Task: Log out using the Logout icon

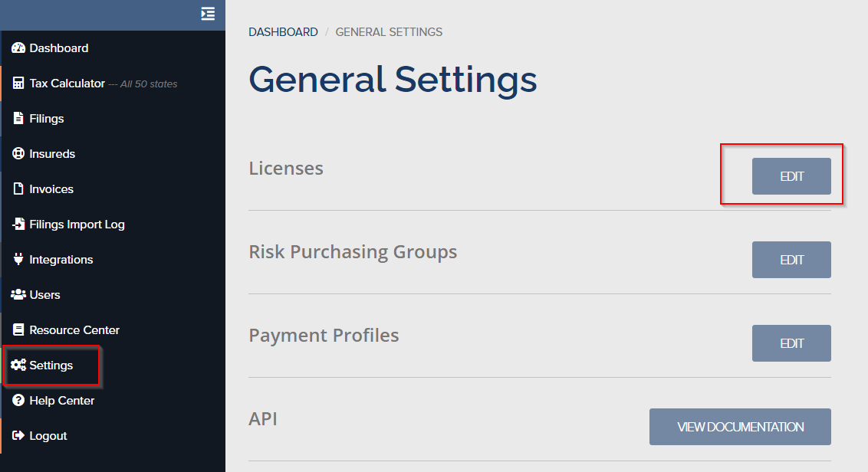Action: pos(19,435)
